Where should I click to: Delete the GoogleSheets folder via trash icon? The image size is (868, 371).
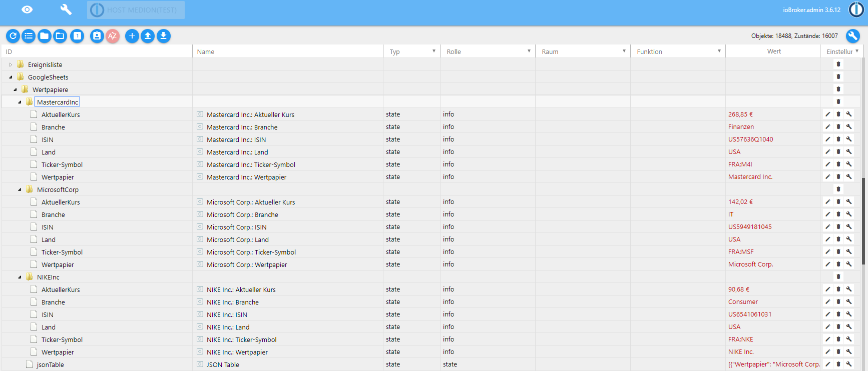pyautogui.click(x=838, y=76)
